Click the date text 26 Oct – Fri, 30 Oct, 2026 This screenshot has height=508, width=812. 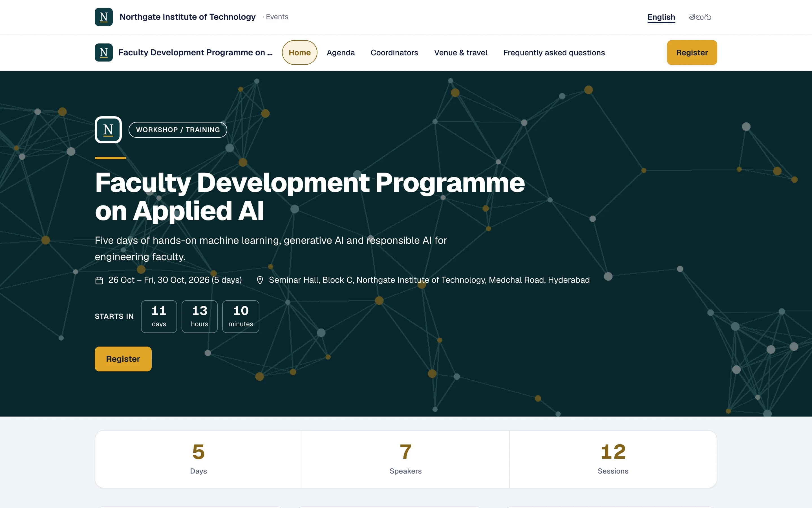point(175,280)
